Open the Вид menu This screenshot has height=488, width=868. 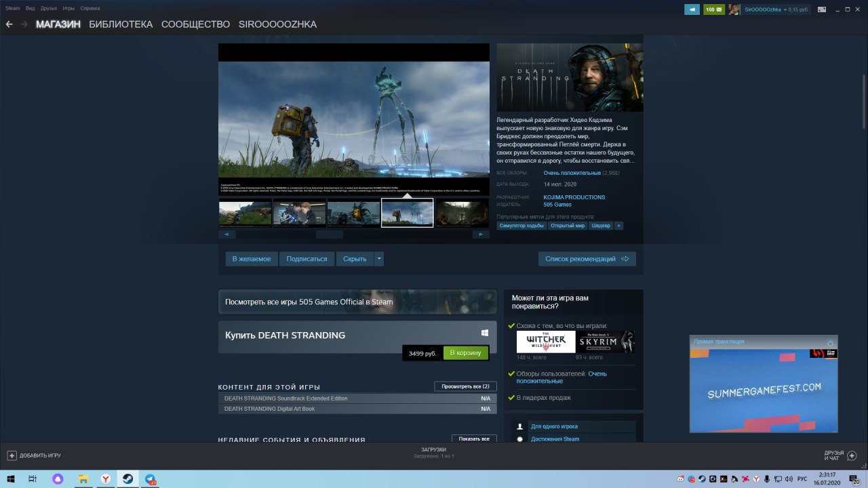coord(31,8)
